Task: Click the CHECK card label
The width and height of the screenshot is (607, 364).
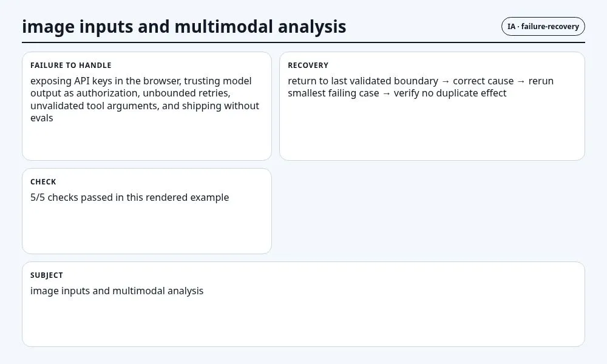Action: click(x=43, y=182)
